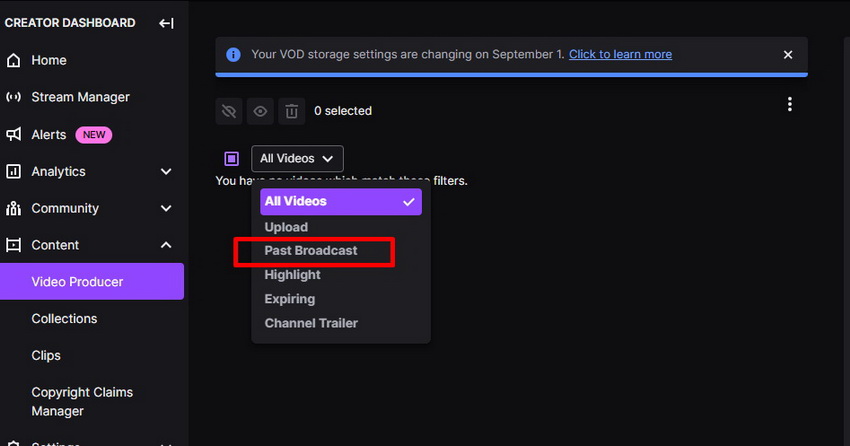Toggle the select-all videos checkbox
The image size is (850, 446).
231,158
